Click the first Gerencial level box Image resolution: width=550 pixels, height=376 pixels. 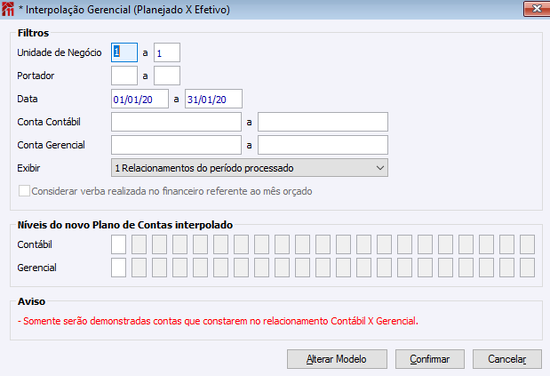point(119,268)
